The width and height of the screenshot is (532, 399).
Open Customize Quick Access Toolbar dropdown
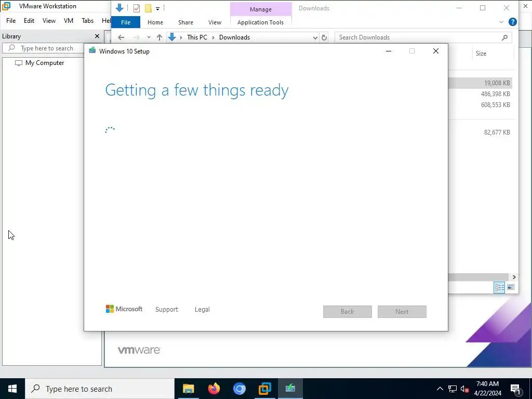pyautogui.click(x=157, y=8)
